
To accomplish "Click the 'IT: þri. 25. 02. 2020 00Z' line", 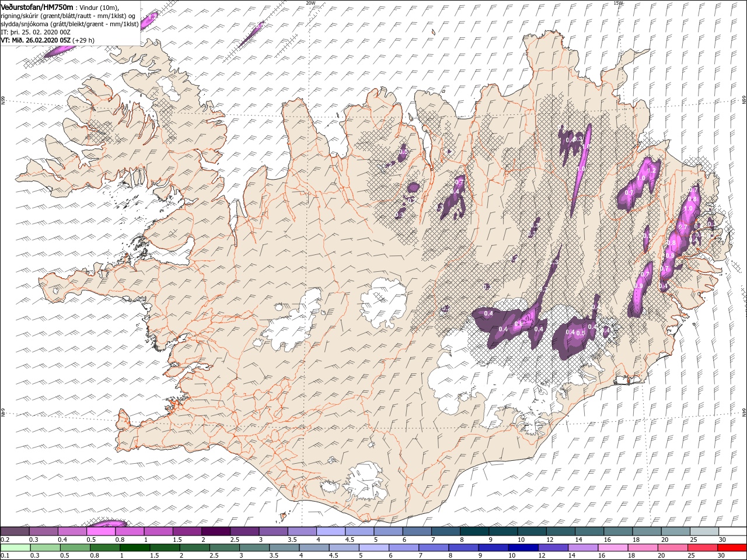I will click(x=36, y=32).
